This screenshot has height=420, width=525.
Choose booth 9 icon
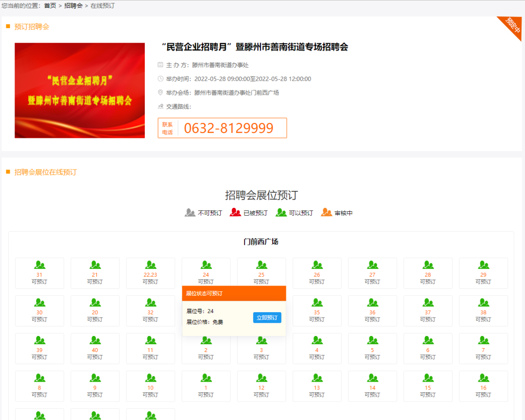pyautogui.click(x=95, y=378)
